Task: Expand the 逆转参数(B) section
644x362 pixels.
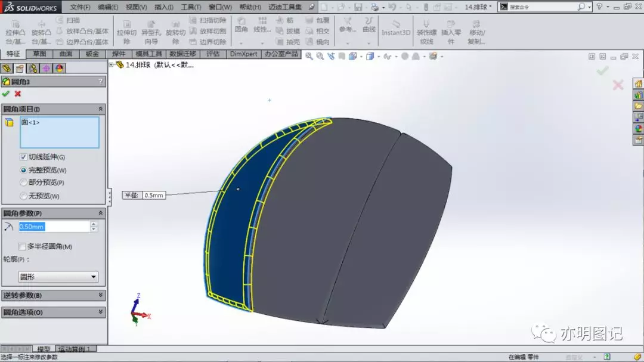Action: click(x=101, y=295)
